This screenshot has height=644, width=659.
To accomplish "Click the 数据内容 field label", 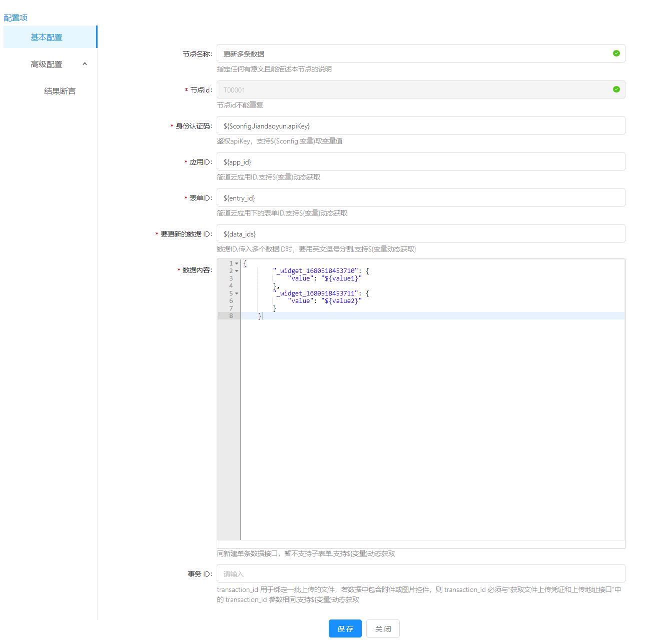I will click(197, 270).
